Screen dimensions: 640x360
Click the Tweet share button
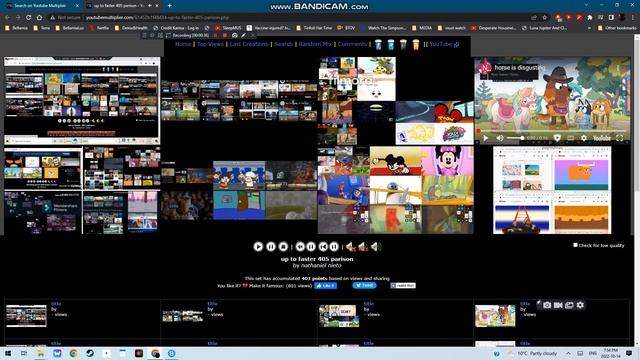click(x=364, y=285)
